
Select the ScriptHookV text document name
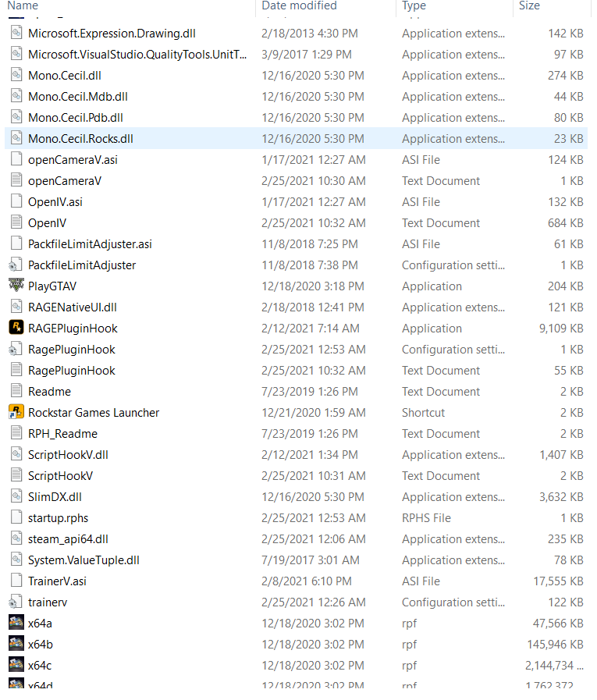(60, 476)
